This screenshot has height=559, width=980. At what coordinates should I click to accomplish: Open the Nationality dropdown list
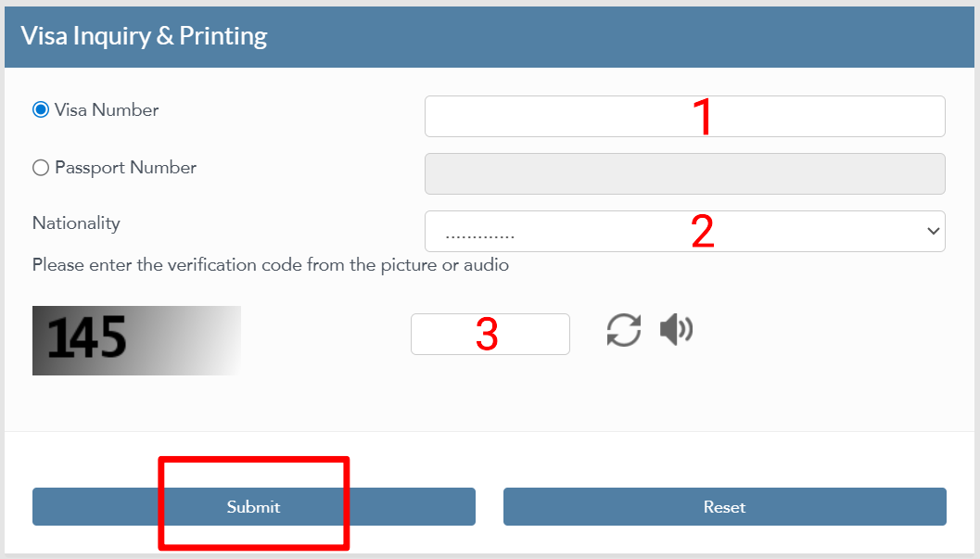pyautogui.click(x=684, y=231)
